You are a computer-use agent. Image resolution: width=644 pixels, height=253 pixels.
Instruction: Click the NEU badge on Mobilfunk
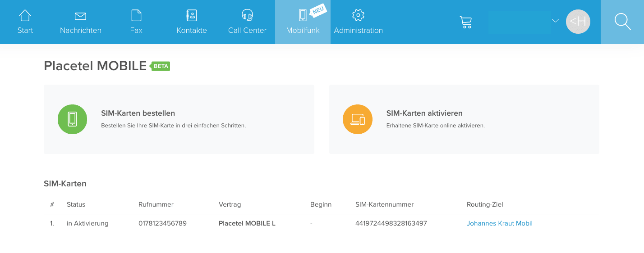[x=318, y=11]
